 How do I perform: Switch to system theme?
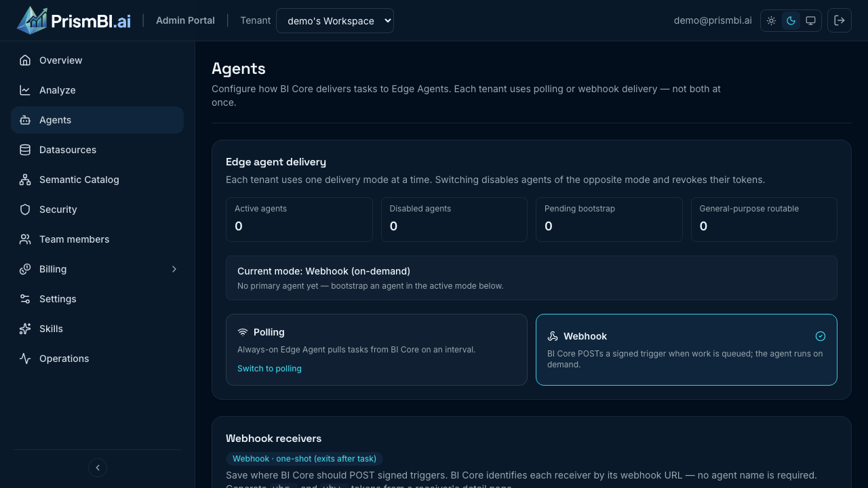(x=810, y=20)
